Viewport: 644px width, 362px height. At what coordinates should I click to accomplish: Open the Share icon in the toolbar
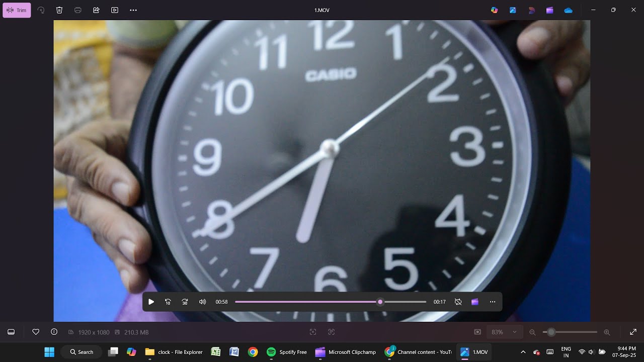96,10
